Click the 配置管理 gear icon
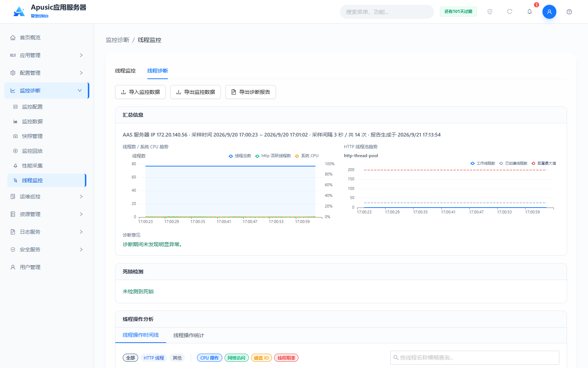Screen dimensions: 588x368 click(x=13, y=73)
